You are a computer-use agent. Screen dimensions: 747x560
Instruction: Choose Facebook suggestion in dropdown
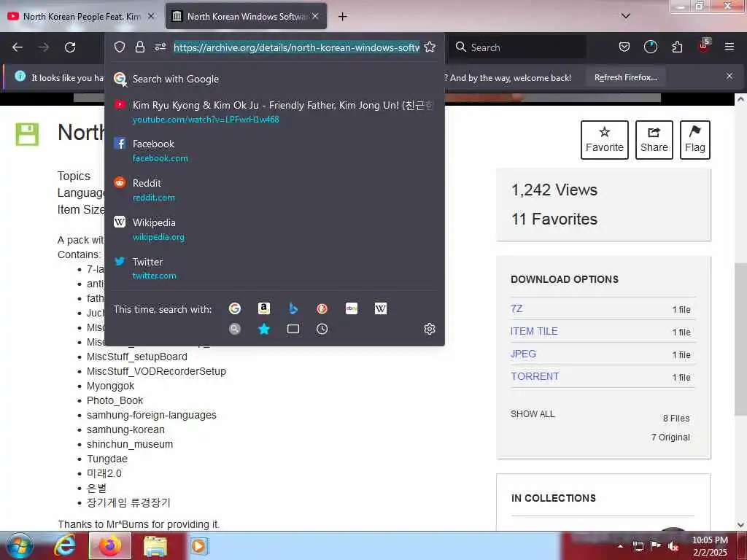click(x=274, y=150)
